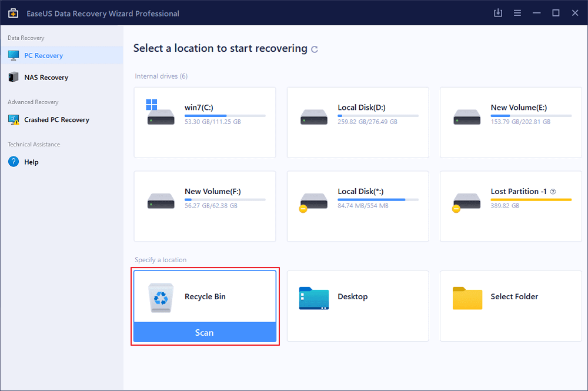This screenshot has height=391, width=588.
Task: Click the EaseUS app logo icon
Action: (13, 13)
